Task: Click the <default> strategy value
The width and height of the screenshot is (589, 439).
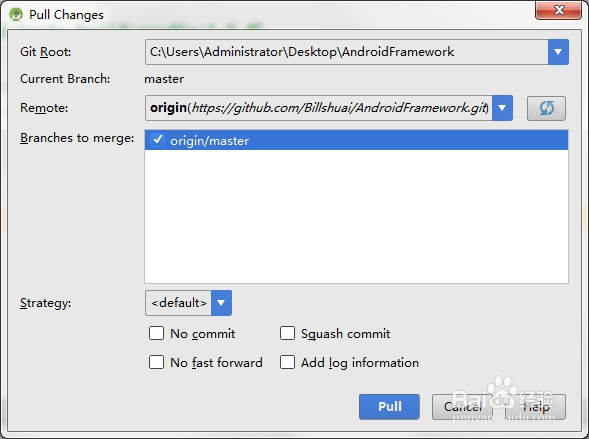Action: pyautogui.click(x=178, y=303)
